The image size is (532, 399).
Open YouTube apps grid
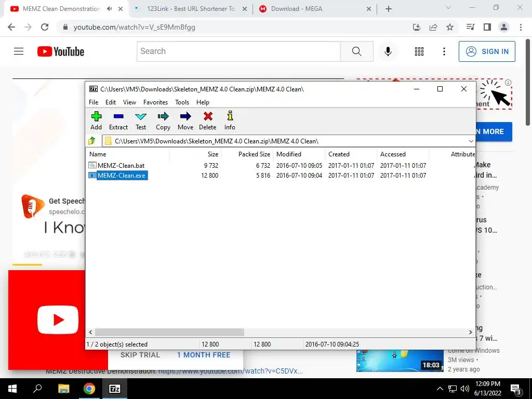[419, 51]
